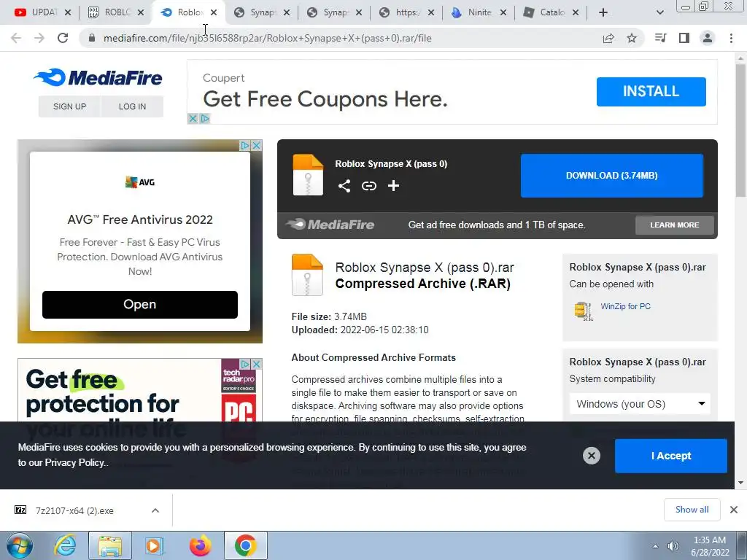Click the share page icon in address bar
This screenshot has height=560, width=747.
(x=608, y=38)
